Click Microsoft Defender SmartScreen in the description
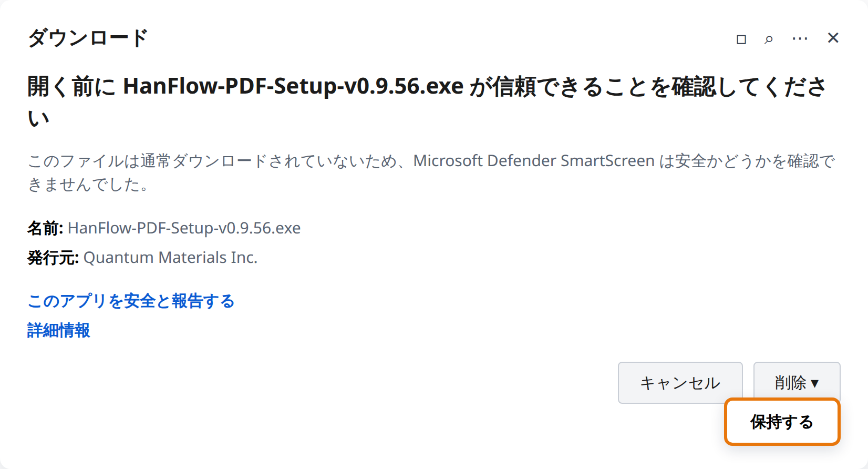Image resolution: width=868 pixels, height=469 pixels. point(534,161)
